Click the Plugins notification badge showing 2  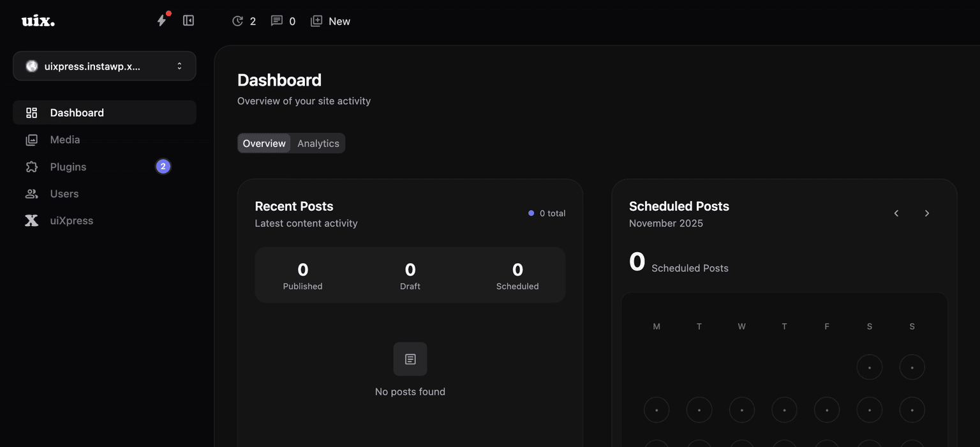pos(163,166)
